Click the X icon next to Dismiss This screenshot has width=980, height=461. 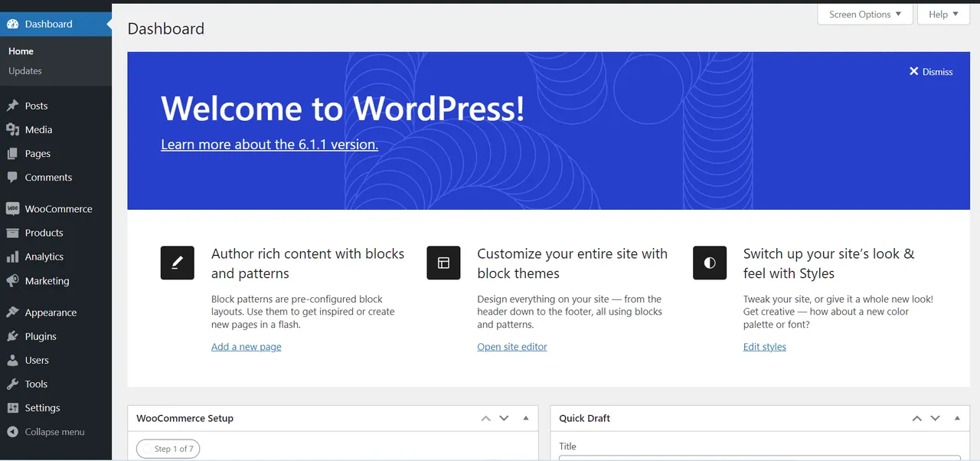tap(913, 71)
